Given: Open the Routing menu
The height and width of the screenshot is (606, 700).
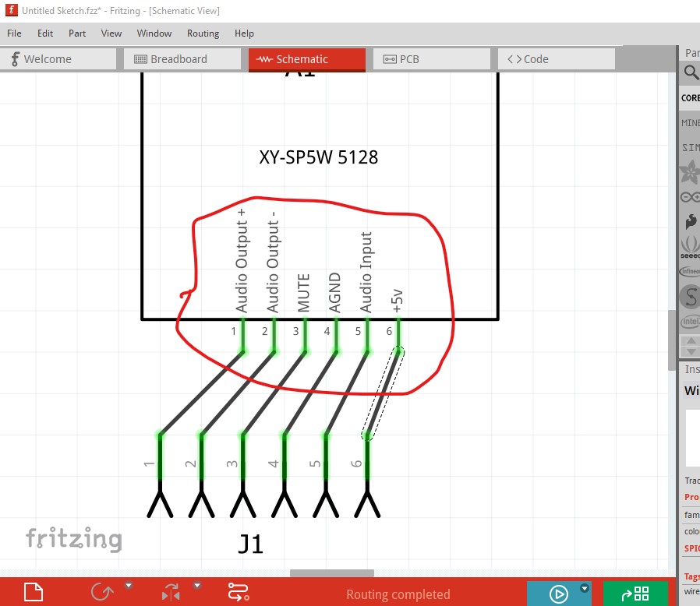Looking at the screenshot, I should tap(203, 33).
